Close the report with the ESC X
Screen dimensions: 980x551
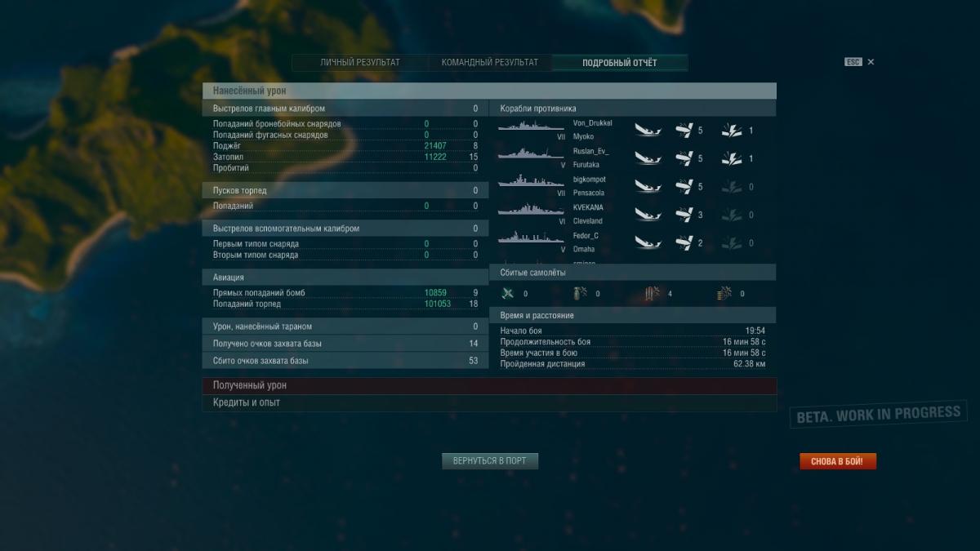[x=871, y=62]
